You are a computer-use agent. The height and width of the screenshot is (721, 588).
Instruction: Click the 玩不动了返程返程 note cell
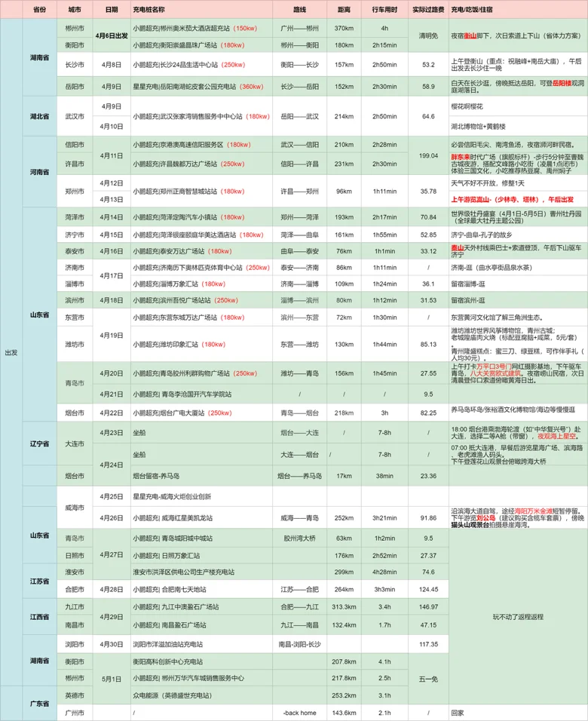tap(517, 616)
